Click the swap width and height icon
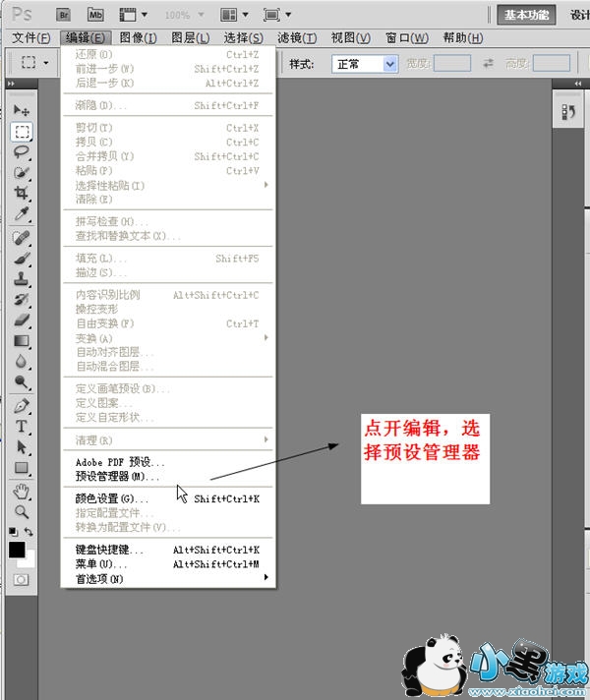 click(x=488, y=63)
